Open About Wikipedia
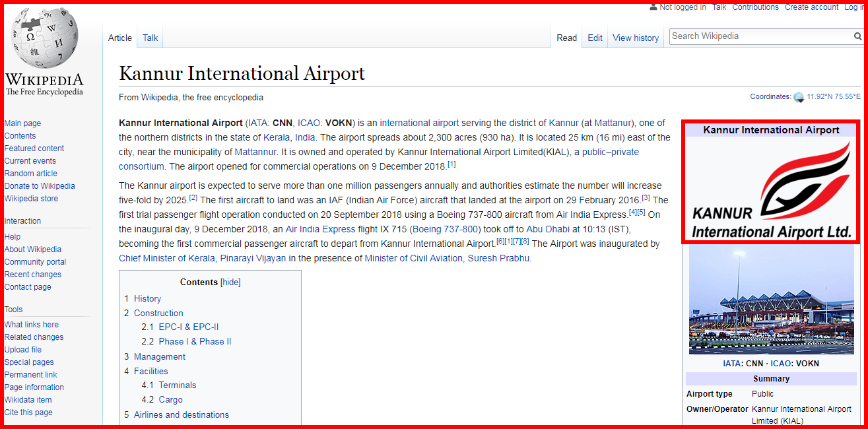Viewport: 868px width, 429px height. pos(33,249)
